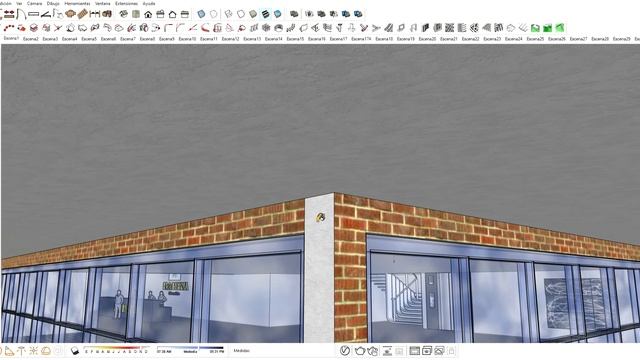This screenshot has width=640, height=360.
Task: Adjust the time of day shadow slider
Action: click(190, 351)
